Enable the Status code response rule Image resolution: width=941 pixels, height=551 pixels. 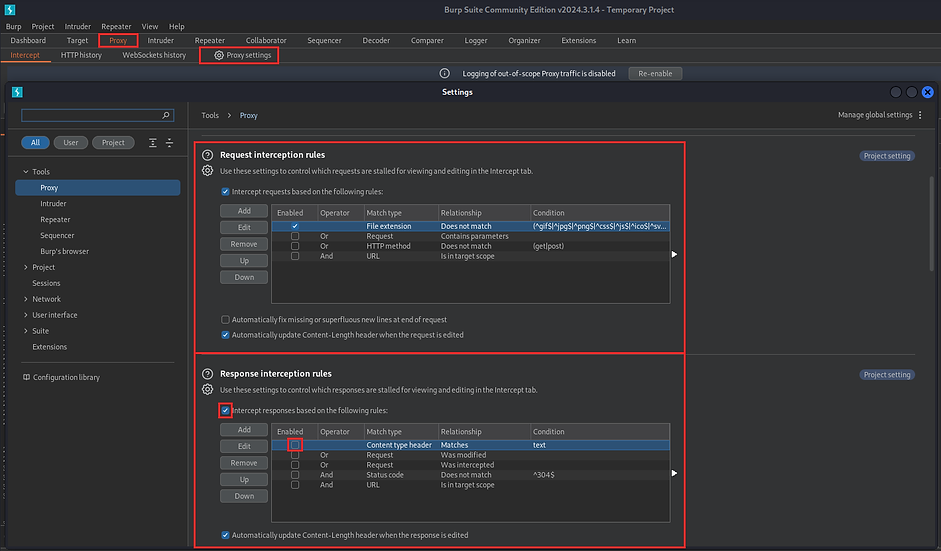pos(295,475)
